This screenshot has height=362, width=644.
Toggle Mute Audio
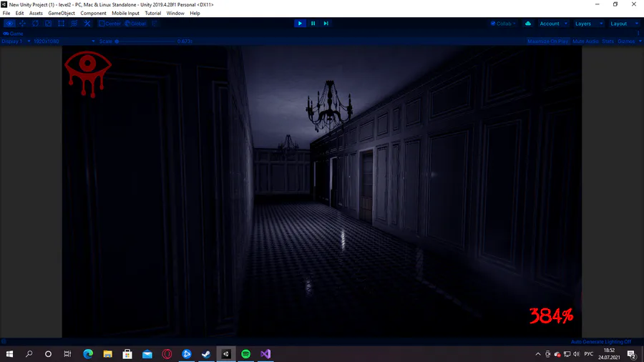click(x=585, y=41)
